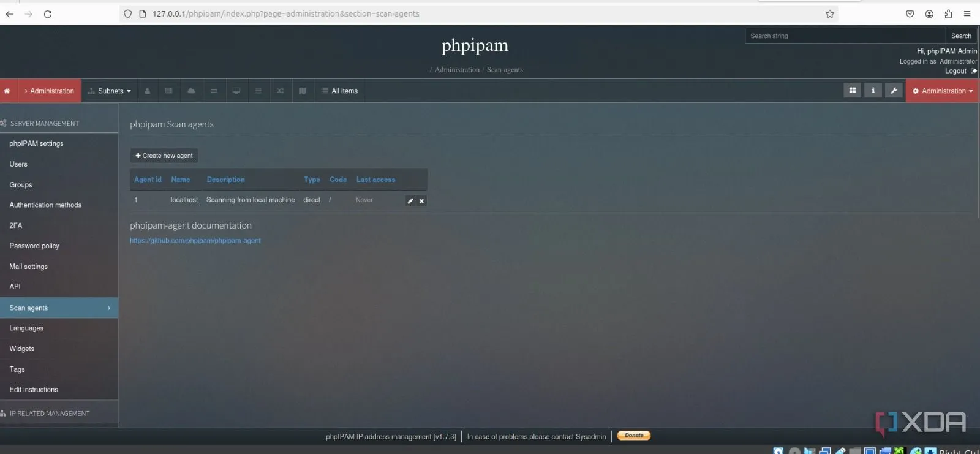Image resolution: width=980 pixels, height=454 pixels.
Task: Open the red Administration dropdown menu
Action: click(x=942, y=91)
